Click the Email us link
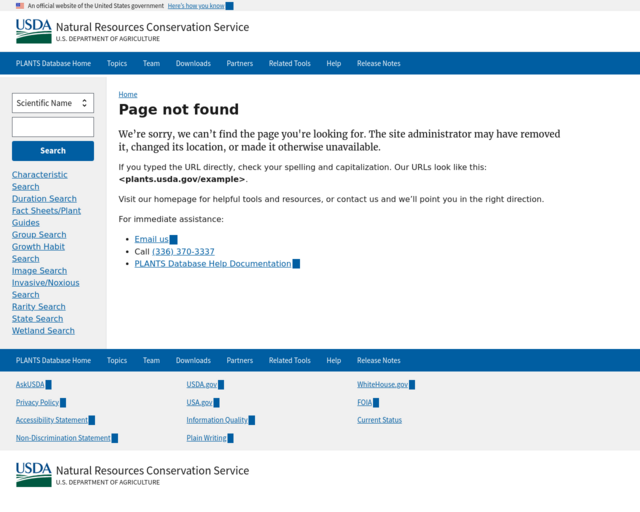Viewport: 640px width, 512px height. [x=151, y=239]
